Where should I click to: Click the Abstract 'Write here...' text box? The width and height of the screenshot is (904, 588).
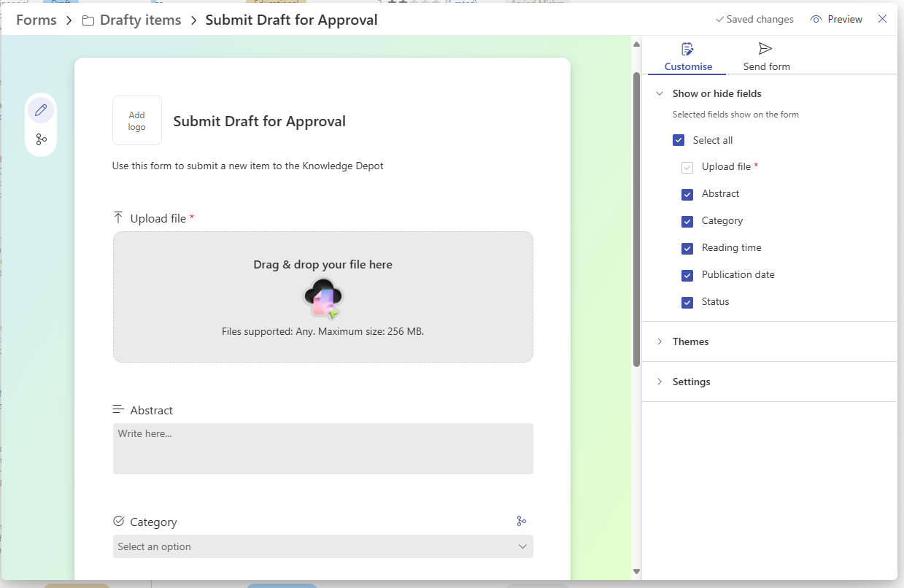coord(322,448)
